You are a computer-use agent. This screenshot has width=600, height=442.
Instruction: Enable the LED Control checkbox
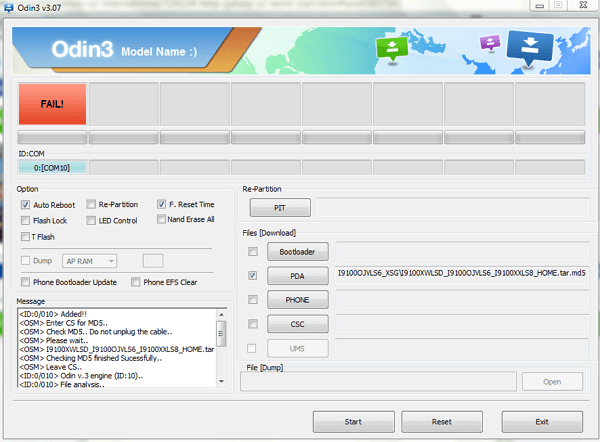(91, 220)
